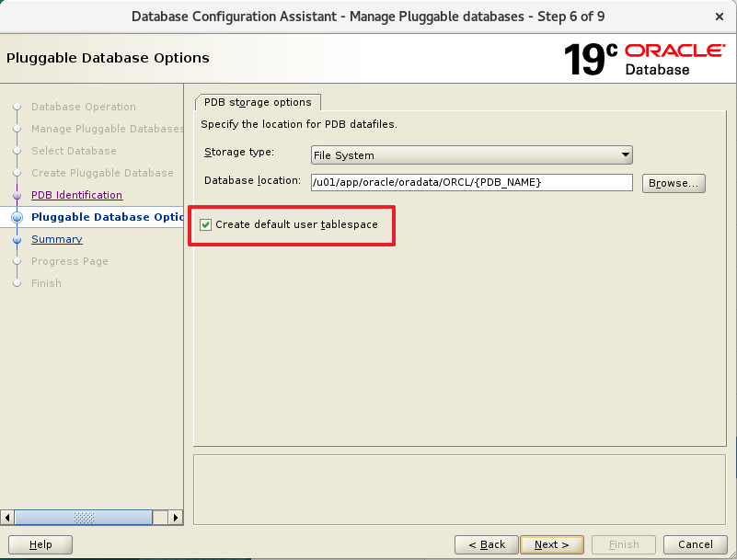Click the Storage type label

(x=239, y=153)
